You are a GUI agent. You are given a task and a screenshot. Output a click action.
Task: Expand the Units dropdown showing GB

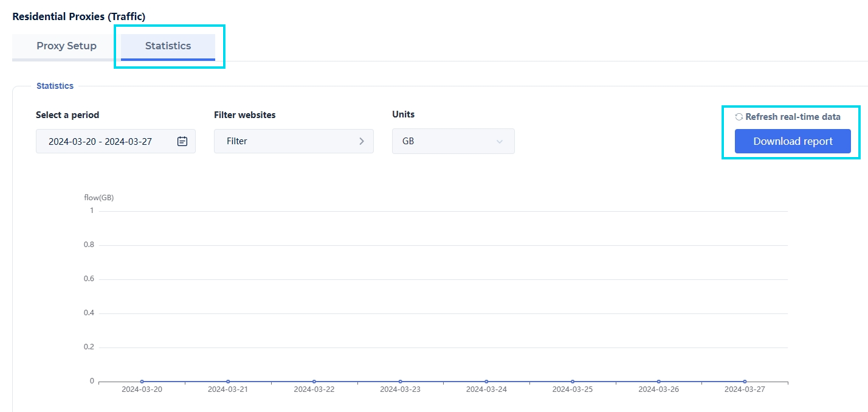pyautogui.click(x=453, y=141)
